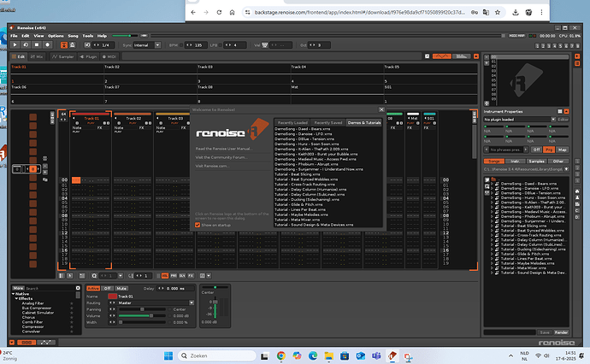The image size is (590, 364).
Task: Switch to the MIDI tab
Action: [x=109, y=56]
